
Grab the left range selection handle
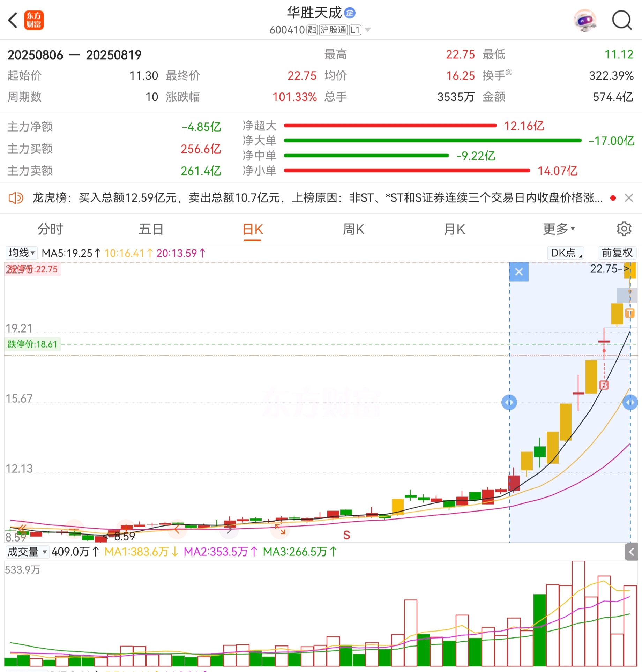tap(509, 402)
